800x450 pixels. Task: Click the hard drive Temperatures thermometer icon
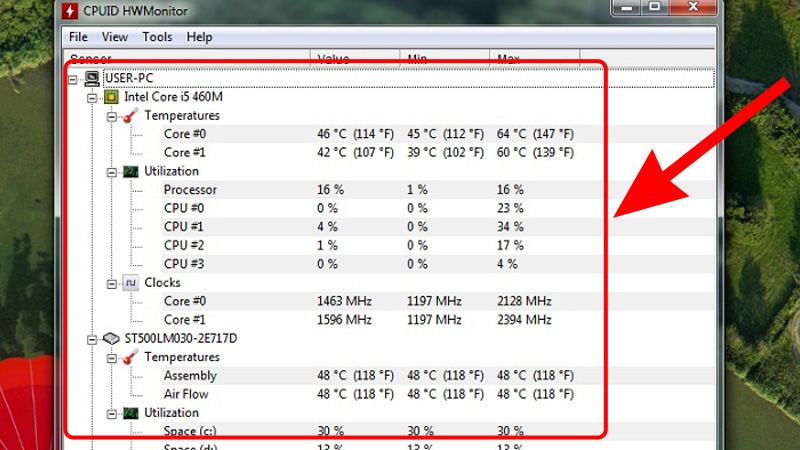[131, 357]
